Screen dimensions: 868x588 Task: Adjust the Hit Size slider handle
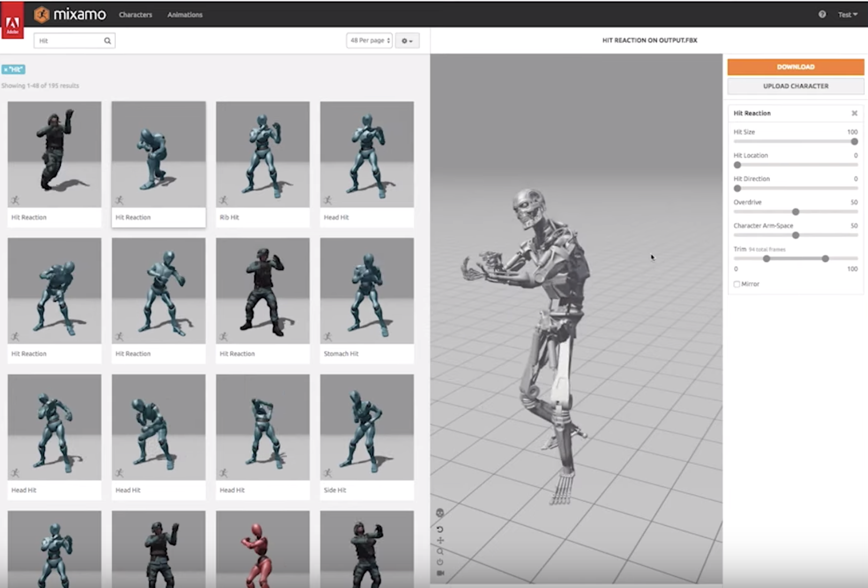tap(854, 141)
